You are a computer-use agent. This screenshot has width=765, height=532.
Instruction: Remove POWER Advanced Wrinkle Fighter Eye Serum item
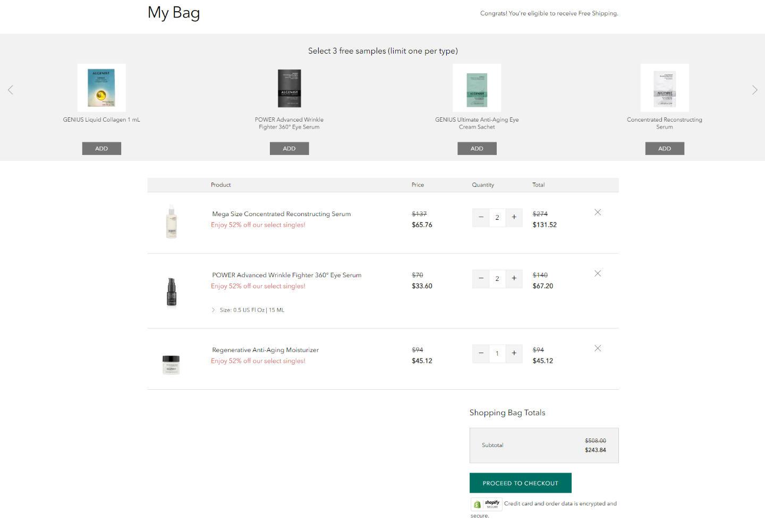598,273
